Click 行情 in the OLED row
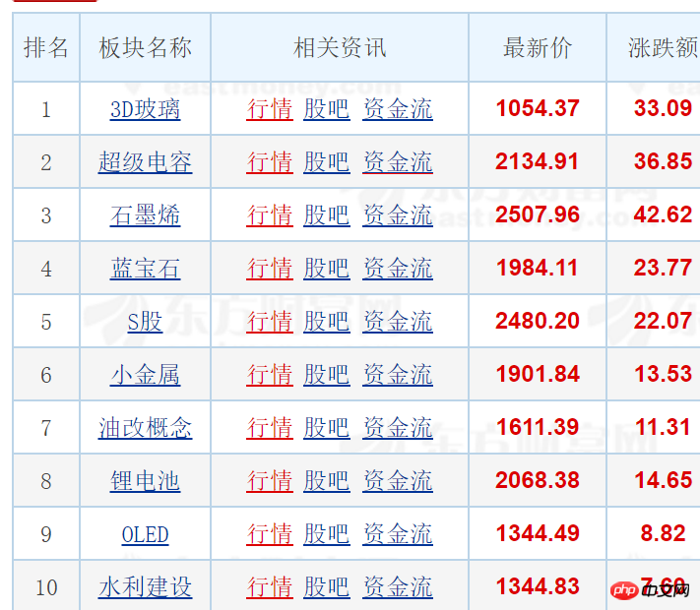Image resolution: width=700 pixels, height=610 pixels. (270, 534)
